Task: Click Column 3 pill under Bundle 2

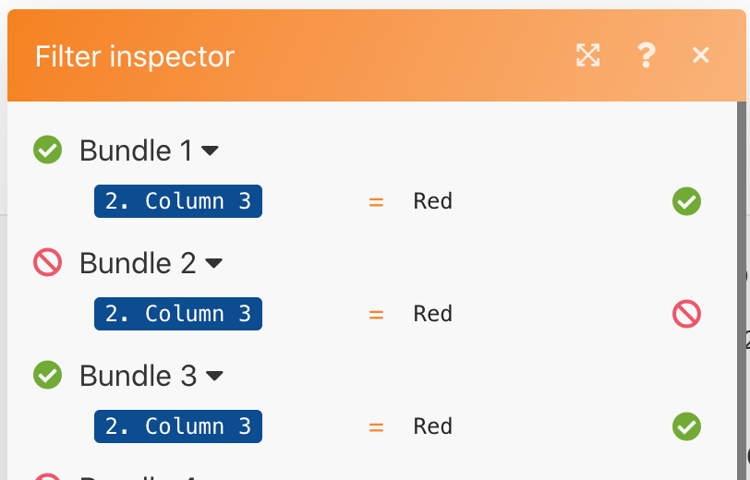Action: tap(178, 314)
